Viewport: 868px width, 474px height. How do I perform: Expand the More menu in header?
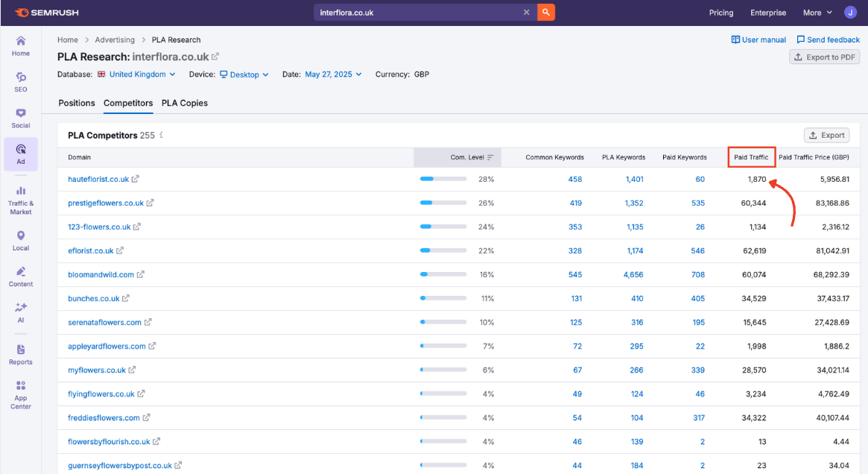pyautogui.click(x=817, y=13)
